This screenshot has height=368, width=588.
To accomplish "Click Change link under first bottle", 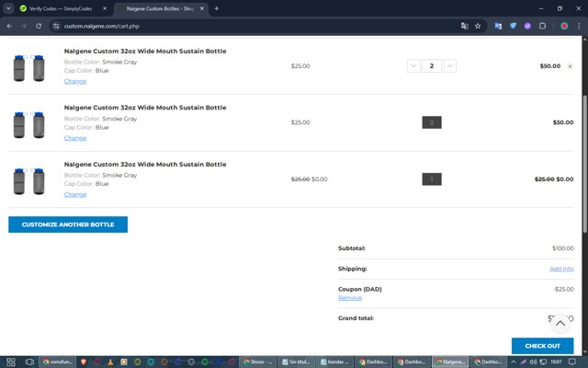I will (x=75, y=81).
